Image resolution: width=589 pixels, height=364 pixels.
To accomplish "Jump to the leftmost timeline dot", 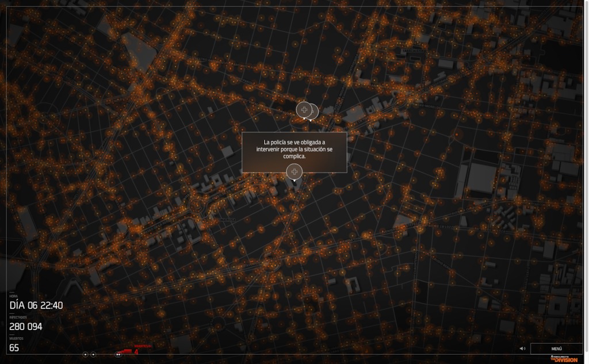I will pos(85,354).
